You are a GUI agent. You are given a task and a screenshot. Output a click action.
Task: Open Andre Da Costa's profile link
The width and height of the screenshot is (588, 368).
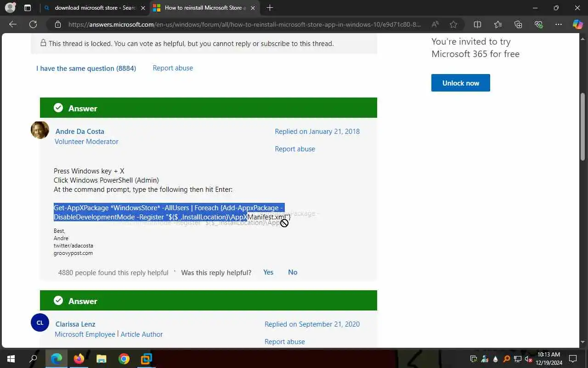(80, 131)
